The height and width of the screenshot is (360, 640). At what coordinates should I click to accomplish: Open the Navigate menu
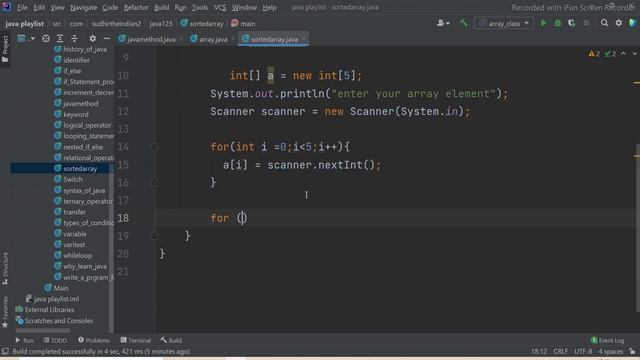point(83,7)
